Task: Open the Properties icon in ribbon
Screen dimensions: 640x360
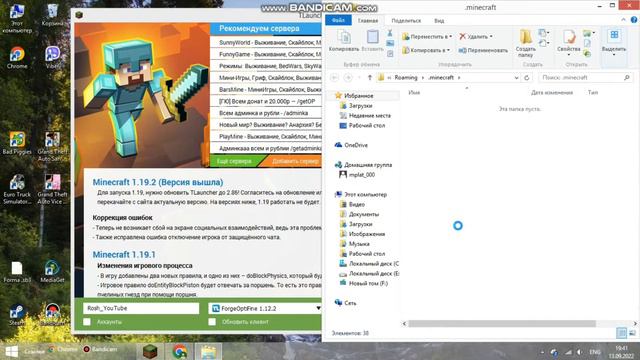Action: [569, 37]
